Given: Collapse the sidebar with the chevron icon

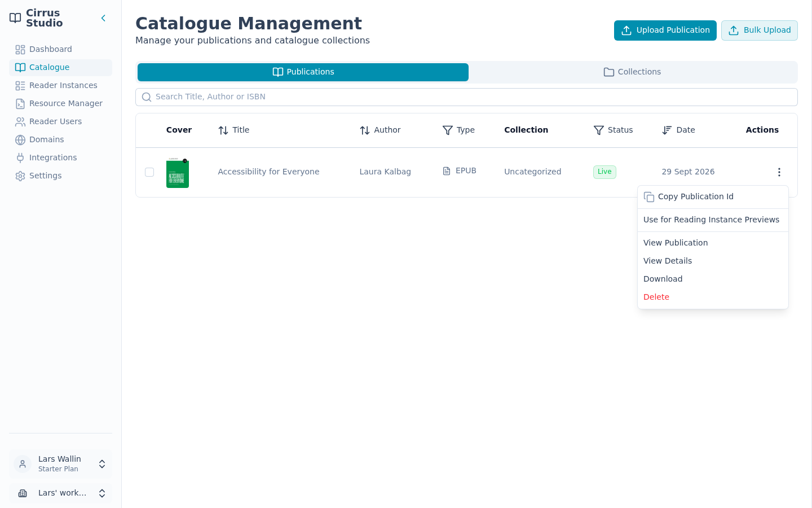Looking at the screenshot, I should pyautogui.click(x=103, y=18).
